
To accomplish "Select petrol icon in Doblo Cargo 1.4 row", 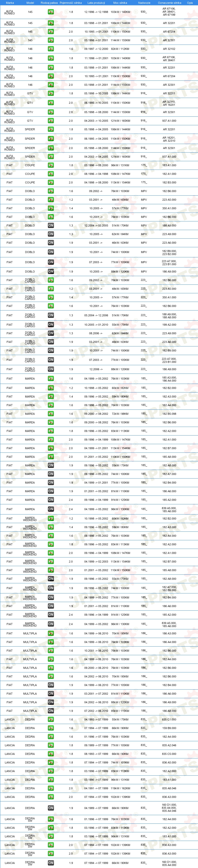I will click(51, 298).
